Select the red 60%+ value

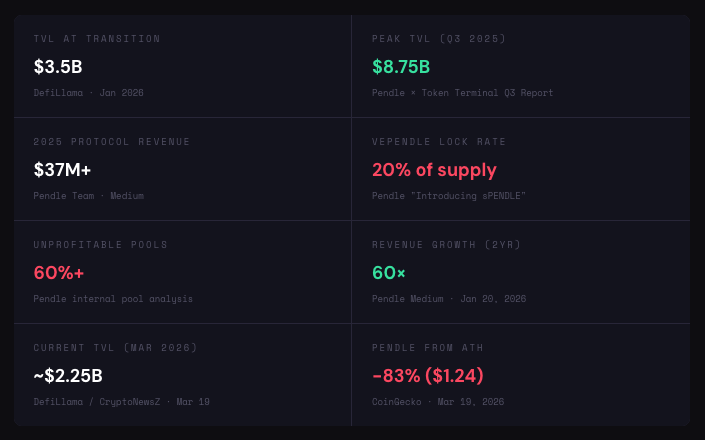[59, 273]
